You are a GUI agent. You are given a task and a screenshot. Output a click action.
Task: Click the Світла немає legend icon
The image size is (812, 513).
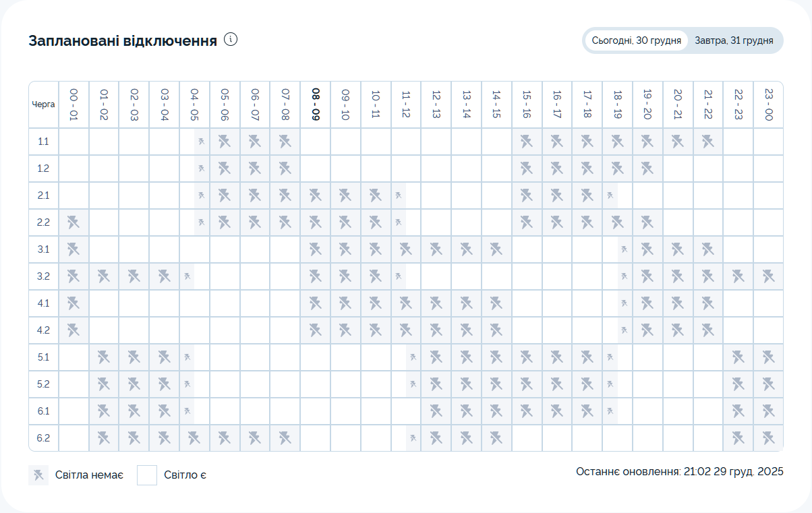coord(38,475)
